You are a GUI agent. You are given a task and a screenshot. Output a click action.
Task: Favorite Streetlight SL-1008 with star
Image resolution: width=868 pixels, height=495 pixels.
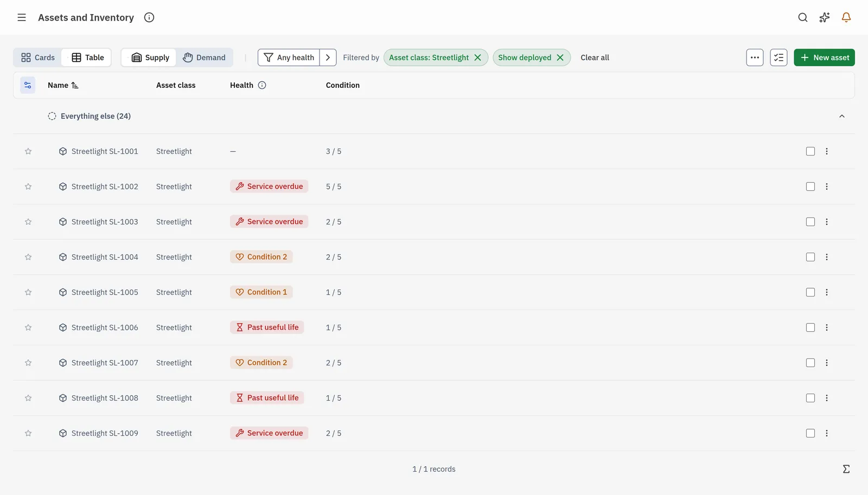pos(28,398)
